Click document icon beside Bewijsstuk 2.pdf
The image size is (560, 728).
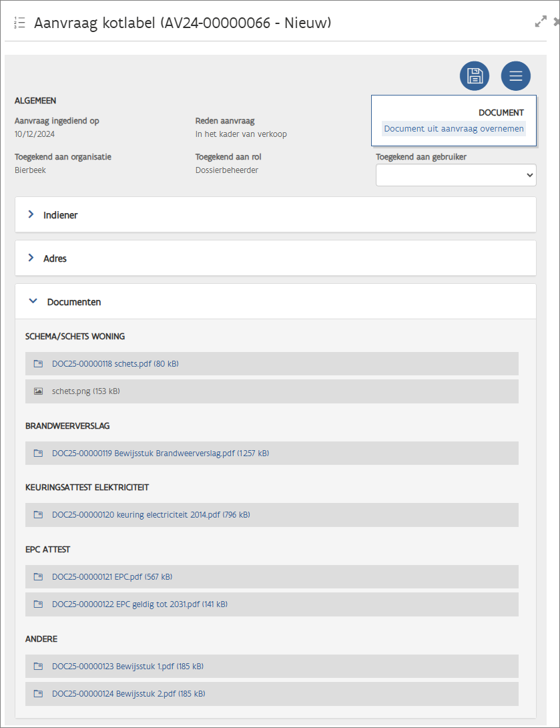38,694
